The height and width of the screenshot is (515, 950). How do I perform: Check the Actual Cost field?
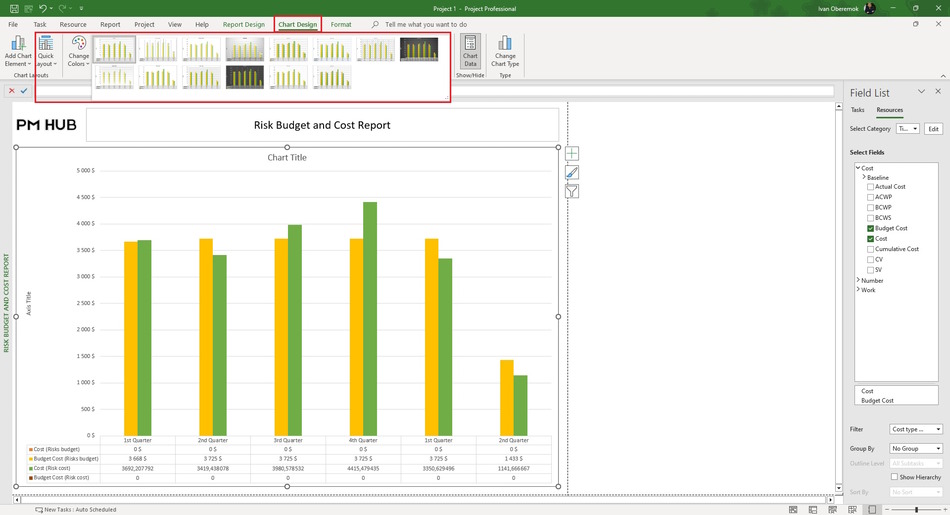[x=871, y=187]
